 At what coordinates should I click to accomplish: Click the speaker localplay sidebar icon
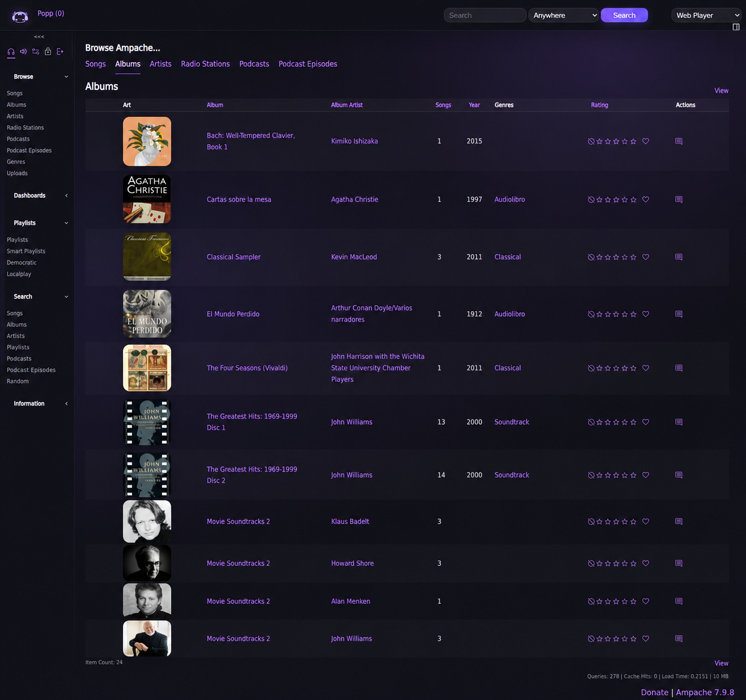pyautogui.click(x=23, y=52)
